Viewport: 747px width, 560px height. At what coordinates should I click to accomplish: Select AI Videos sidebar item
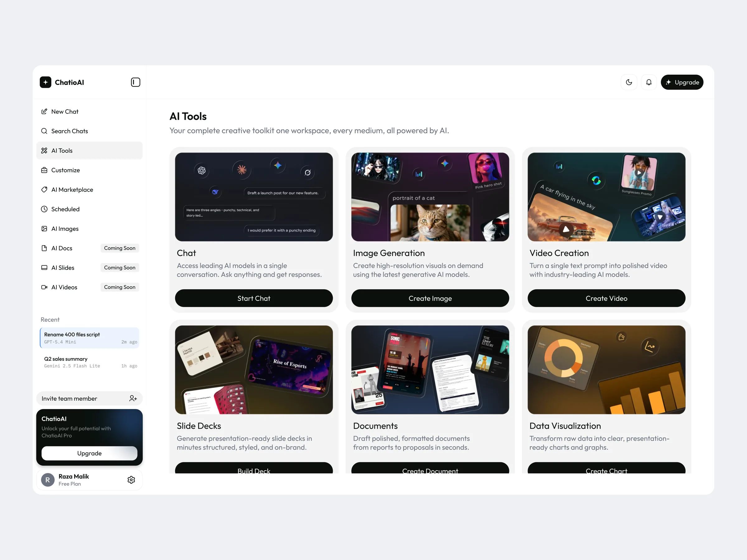pyautogui.click(x=90, y=287)
